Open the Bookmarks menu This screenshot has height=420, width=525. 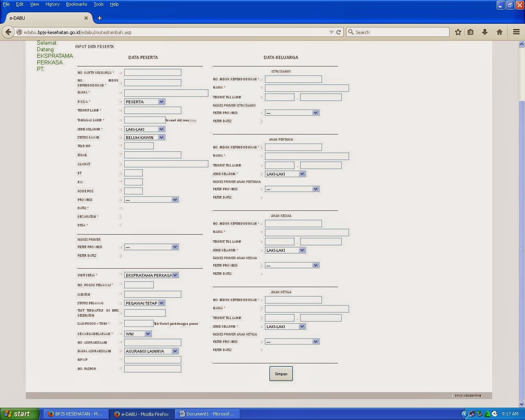pyautogui.click(x=76, y=4)
